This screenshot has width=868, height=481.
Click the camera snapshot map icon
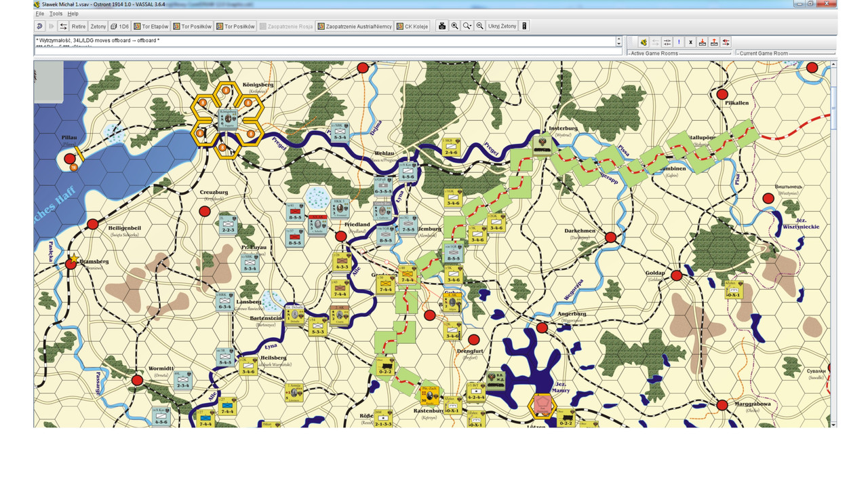click(x=442, y=26)
